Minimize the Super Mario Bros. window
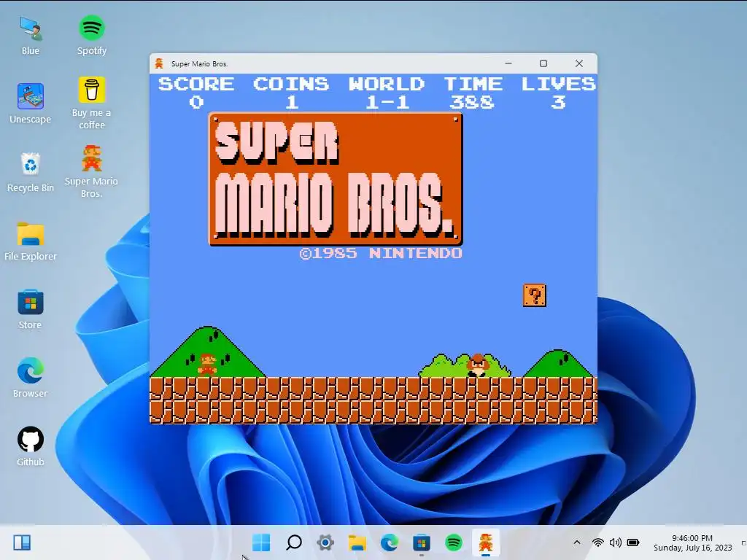Image resolution: width=747 pixels, height=560 pixels. pos(508,63)
